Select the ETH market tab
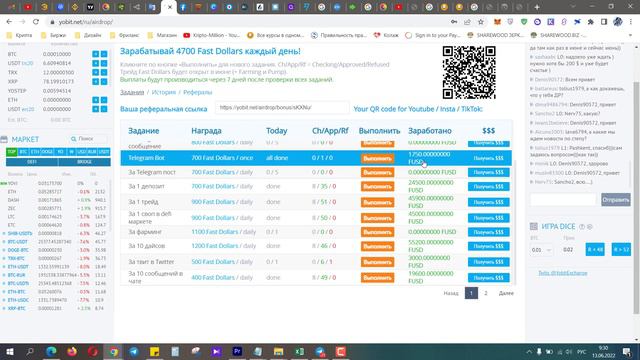The width and height of the screenshot is (640, 360). (x=35, y=152)
